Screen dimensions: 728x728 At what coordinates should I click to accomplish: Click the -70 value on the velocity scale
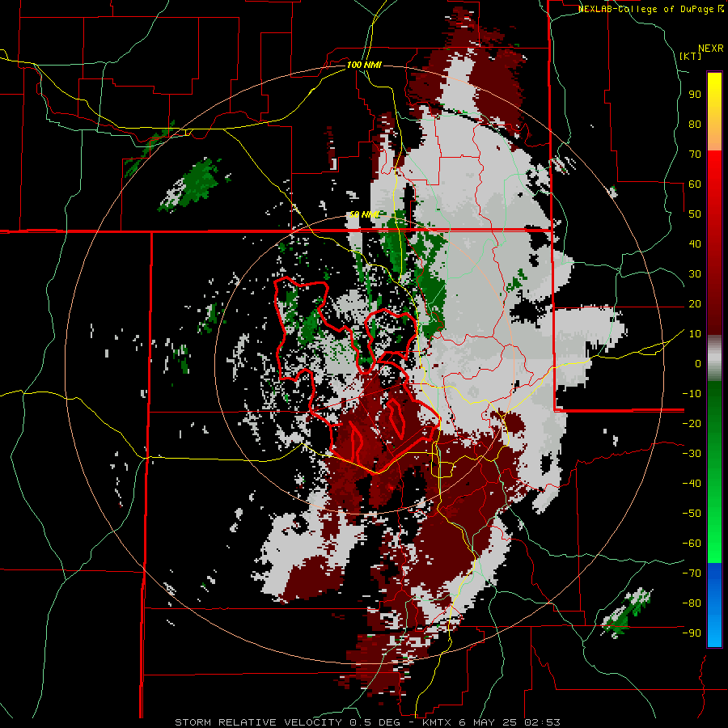pyautogui.click(x=692, y=574)
